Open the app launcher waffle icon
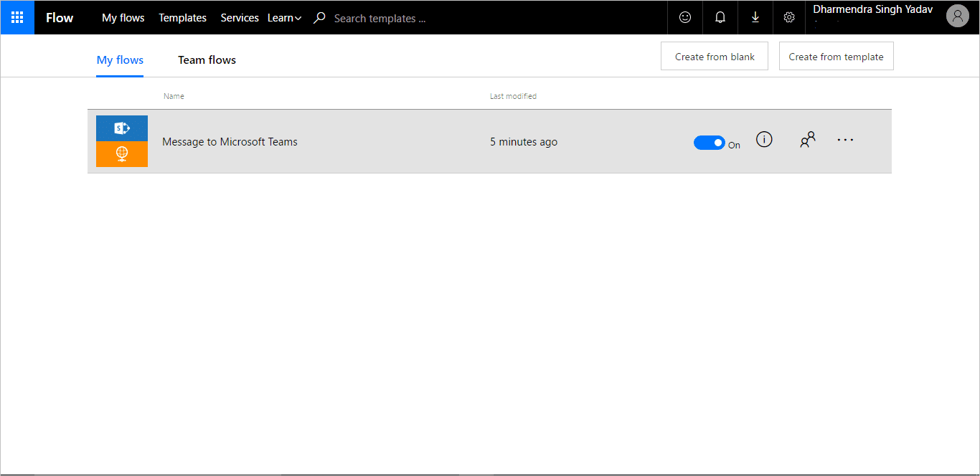 pos(17,17)
